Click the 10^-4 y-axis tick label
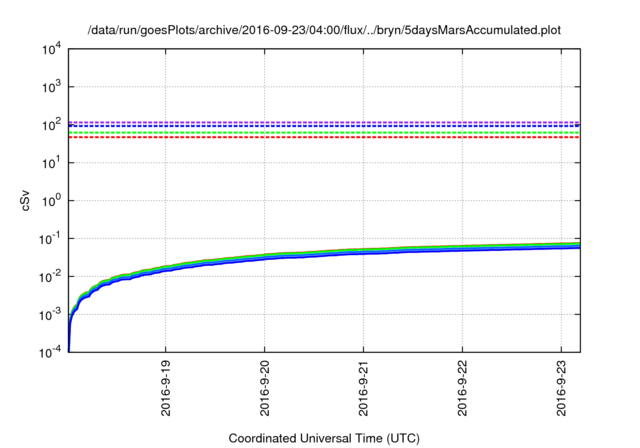 (x=51, y=352)
